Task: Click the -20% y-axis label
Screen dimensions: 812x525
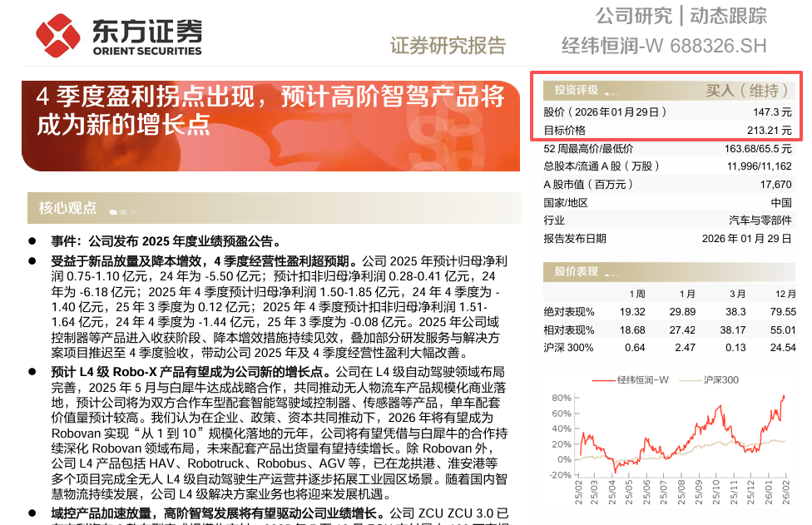Action: click(560, 475)
